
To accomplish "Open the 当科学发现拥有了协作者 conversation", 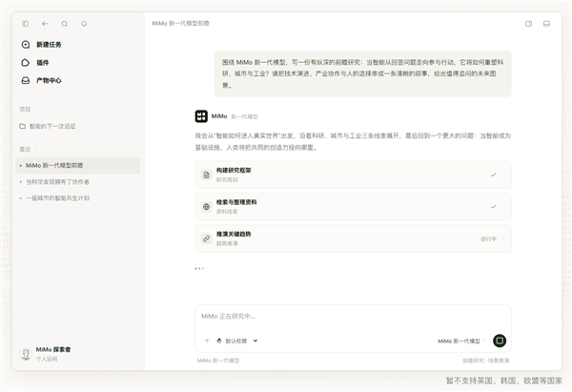I will (x=57, y=182).
